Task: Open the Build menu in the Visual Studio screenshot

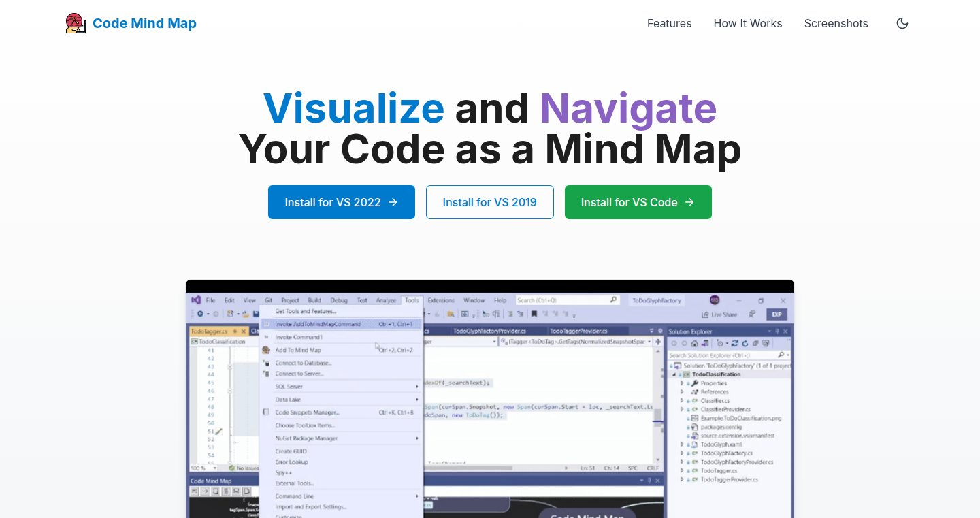Action: click(x=314, y=300)
